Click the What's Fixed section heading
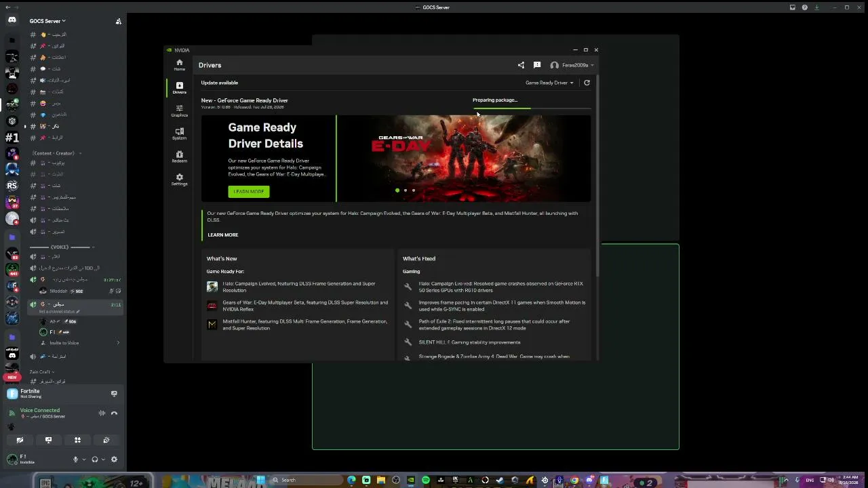This screenshot has width=868, height=488. pyautogui.click(x=419, y=258)
